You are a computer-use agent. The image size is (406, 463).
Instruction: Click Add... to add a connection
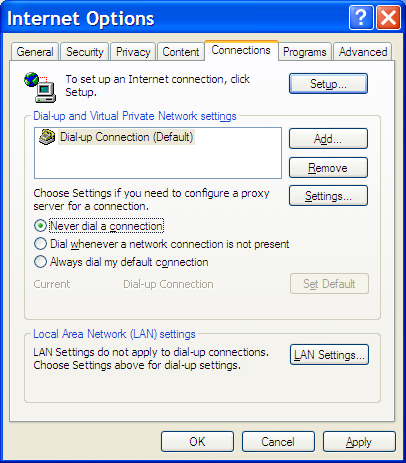click(x=328, y=139)
